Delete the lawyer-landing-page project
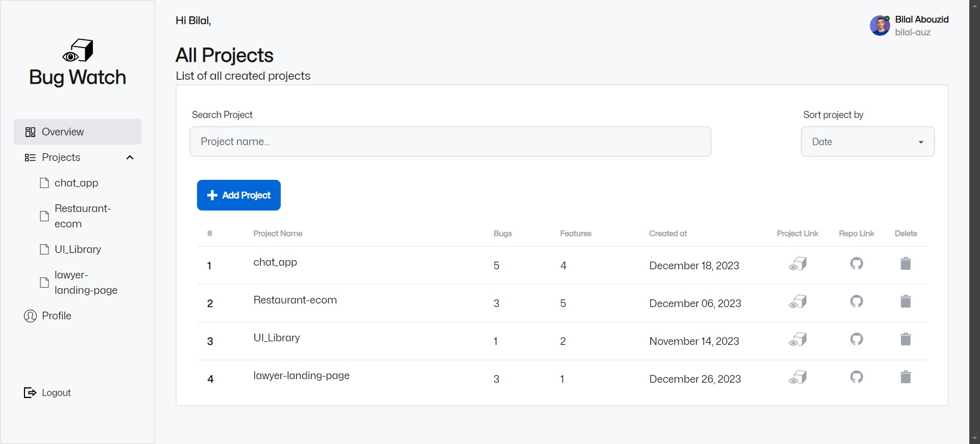Viewport: 980px width, 444px height. click(905, 377)
